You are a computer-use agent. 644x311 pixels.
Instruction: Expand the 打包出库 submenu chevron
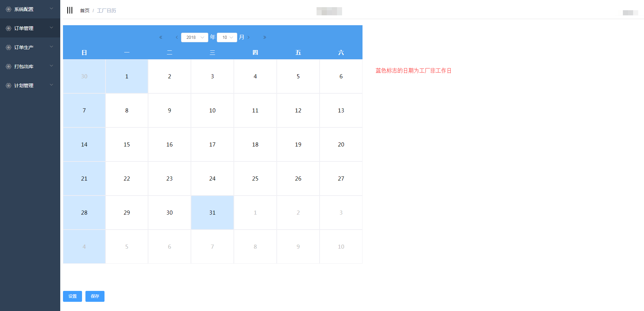pos(51,66)
